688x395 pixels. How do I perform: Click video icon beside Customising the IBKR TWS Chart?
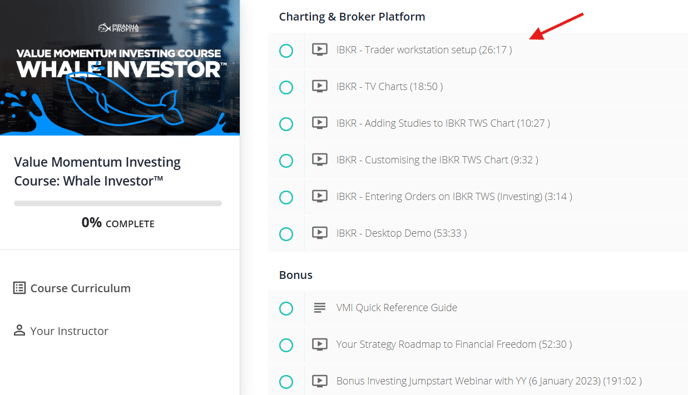point(319,159)
